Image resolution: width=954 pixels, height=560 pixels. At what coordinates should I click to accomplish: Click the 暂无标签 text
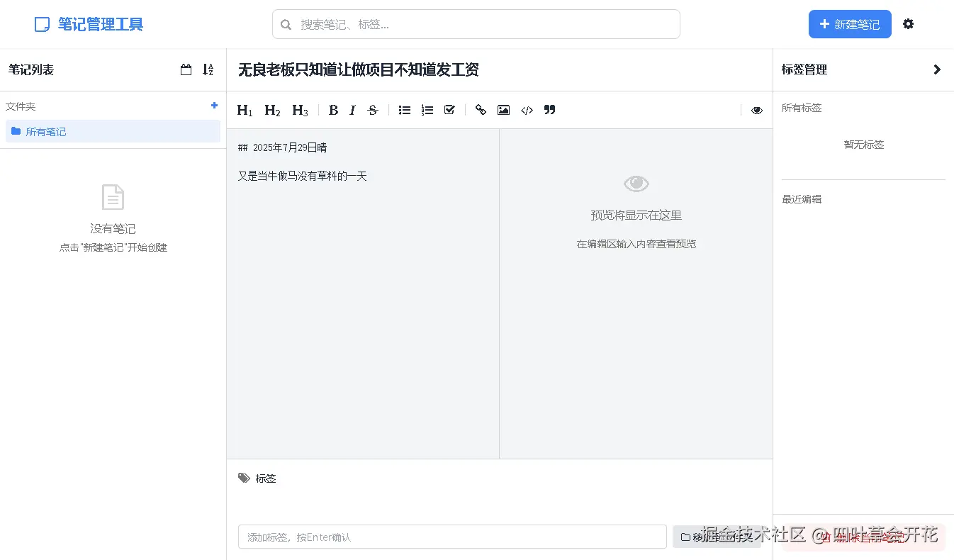[x=864, y=145]
